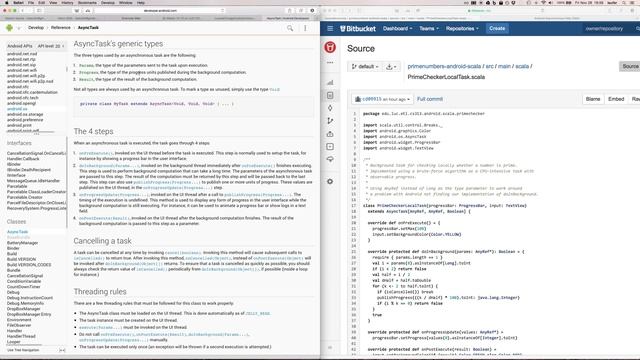Open repository Overview bar-chart icon
This screenshot has height=360, width=640.
pyautogui.click(x=330, y=82)
